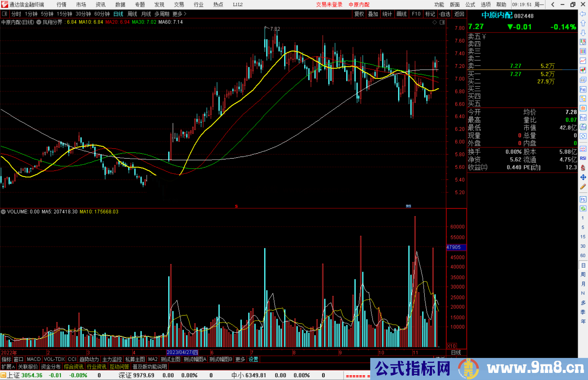The image size is (588, 380).
Task: Select the RSI indicator icon
Action: (x=583, y=158)
